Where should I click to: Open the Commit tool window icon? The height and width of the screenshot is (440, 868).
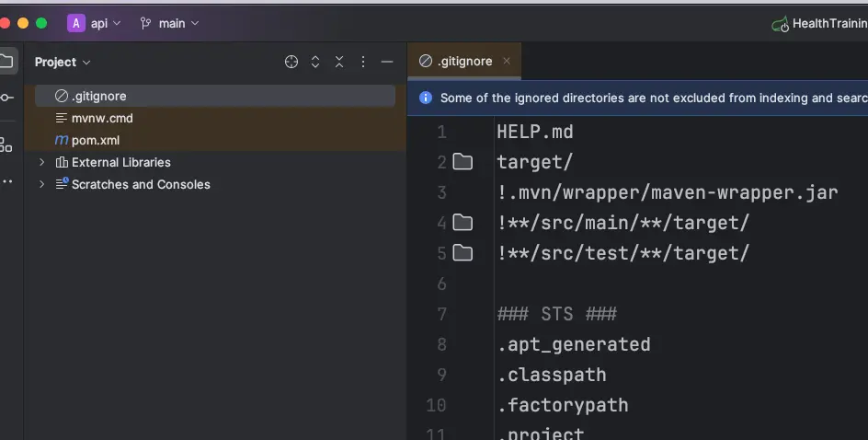6,98
